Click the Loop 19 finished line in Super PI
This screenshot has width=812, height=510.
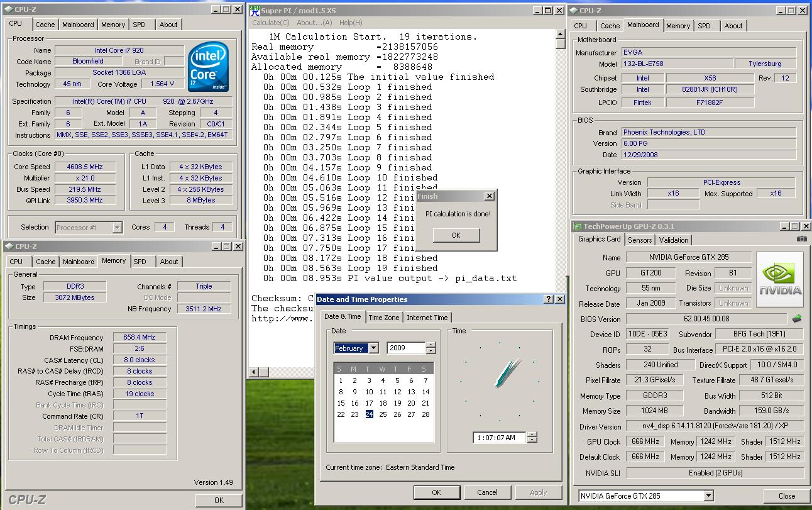pos(351,268)
